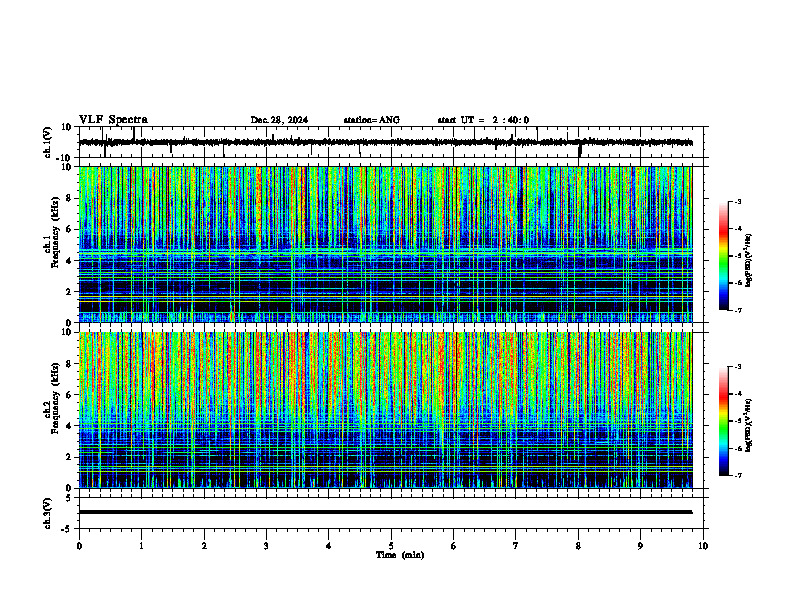Click time axis tick label "6"
Image resolution: width=792 pixels, height=612 pixels.
(x=454, y=546)
